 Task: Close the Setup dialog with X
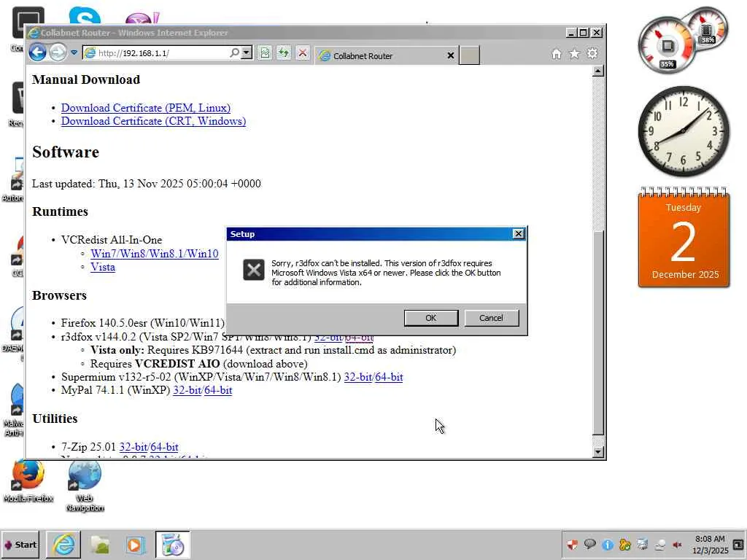(518, 234)
